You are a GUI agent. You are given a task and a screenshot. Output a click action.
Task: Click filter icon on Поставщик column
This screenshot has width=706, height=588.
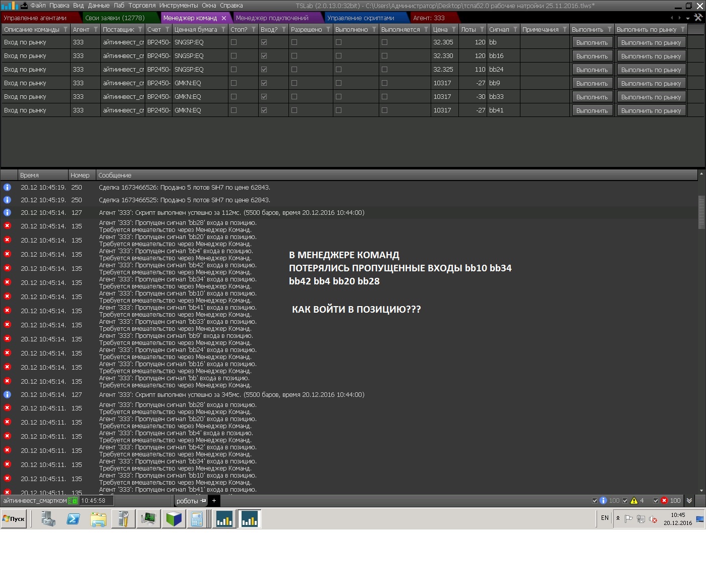[140, 29]
